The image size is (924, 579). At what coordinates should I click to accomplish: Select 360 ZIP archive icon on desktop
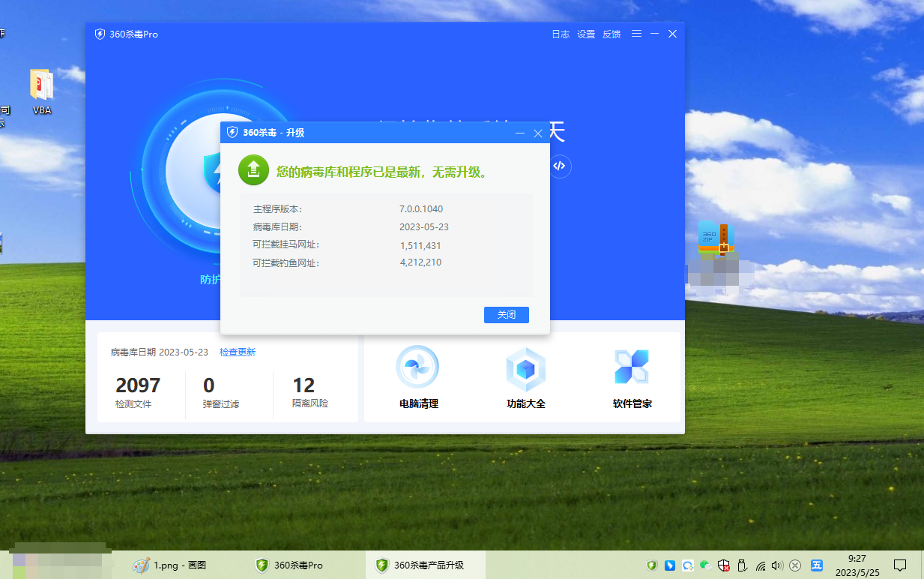pos(716,238)
